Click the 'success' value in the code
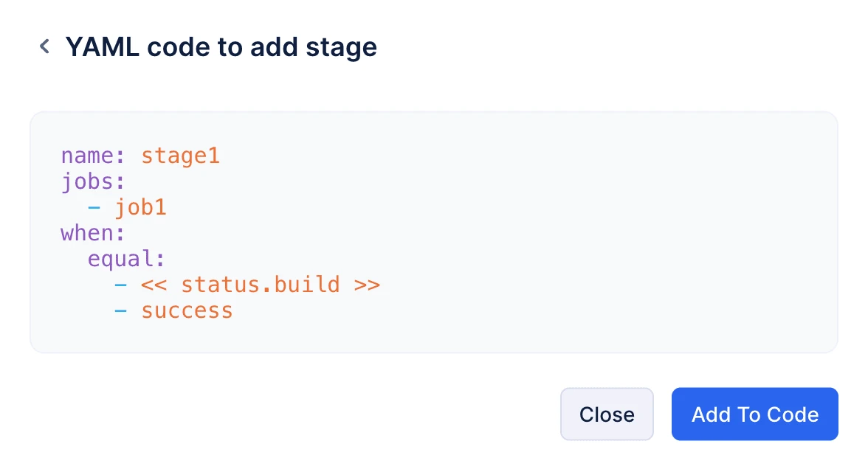The image size is (868, 469). pos(187,311)
